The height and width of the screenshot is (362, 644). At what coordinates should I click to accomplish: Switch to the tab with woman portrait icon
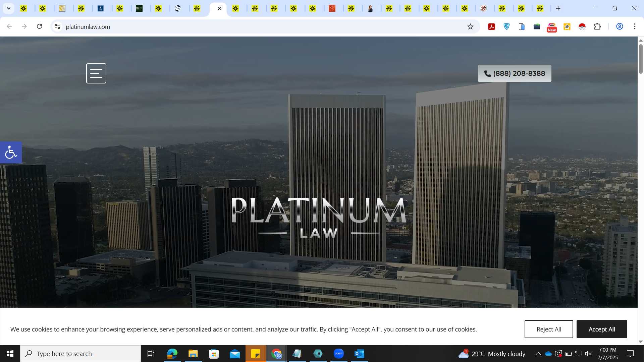click(x=370, y=8)
